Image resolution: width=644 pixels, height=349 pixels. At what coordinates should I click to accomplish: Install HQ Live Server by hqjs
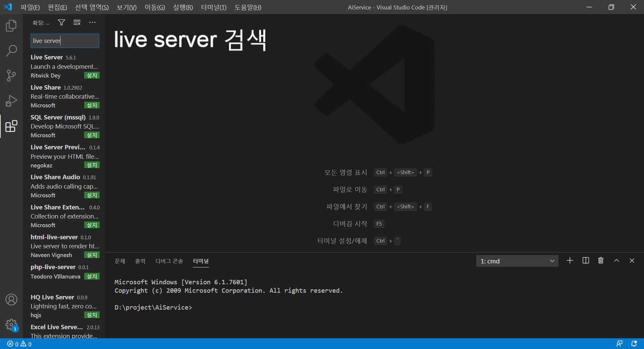tap(92, 315)
